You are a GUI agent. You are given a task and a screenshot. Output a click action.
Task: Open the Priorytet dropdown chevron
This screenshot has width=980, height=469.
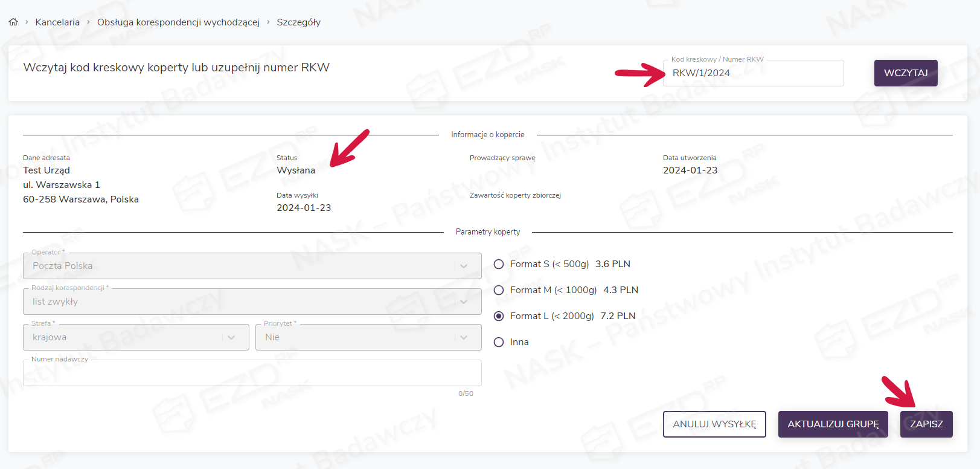pos(463,337)
